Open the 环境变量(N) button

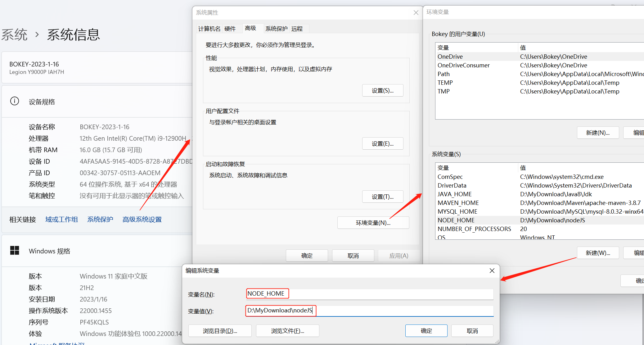tap(373, 223)
